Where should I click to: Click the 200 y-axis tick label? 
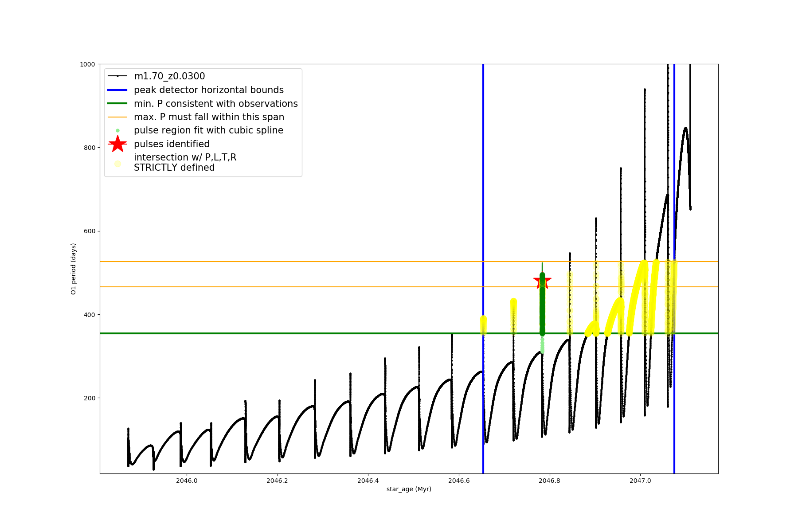click(89, 398)
